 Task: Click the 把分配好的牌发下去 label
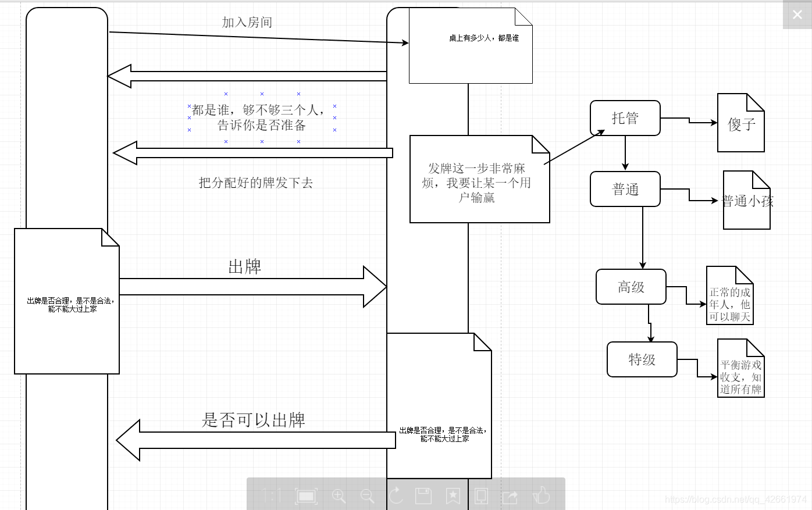(256, 183)
